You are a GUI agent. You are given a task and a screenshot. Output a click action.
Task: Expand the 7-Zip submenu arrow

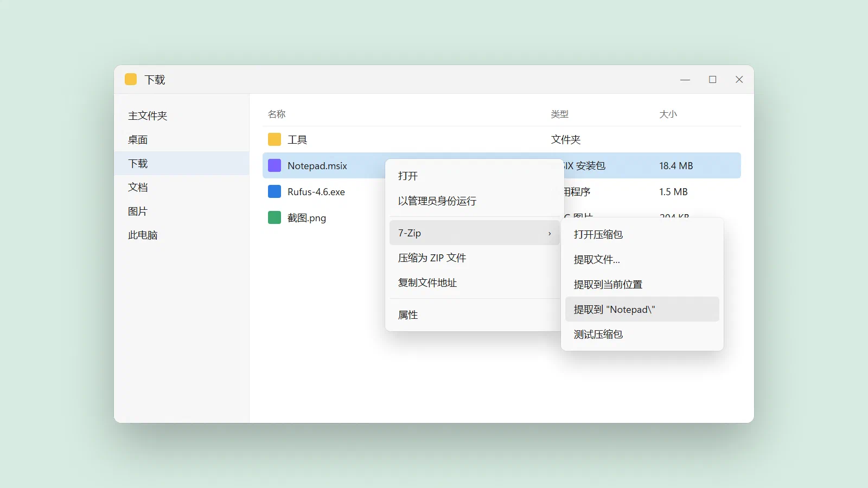point(550,233)
